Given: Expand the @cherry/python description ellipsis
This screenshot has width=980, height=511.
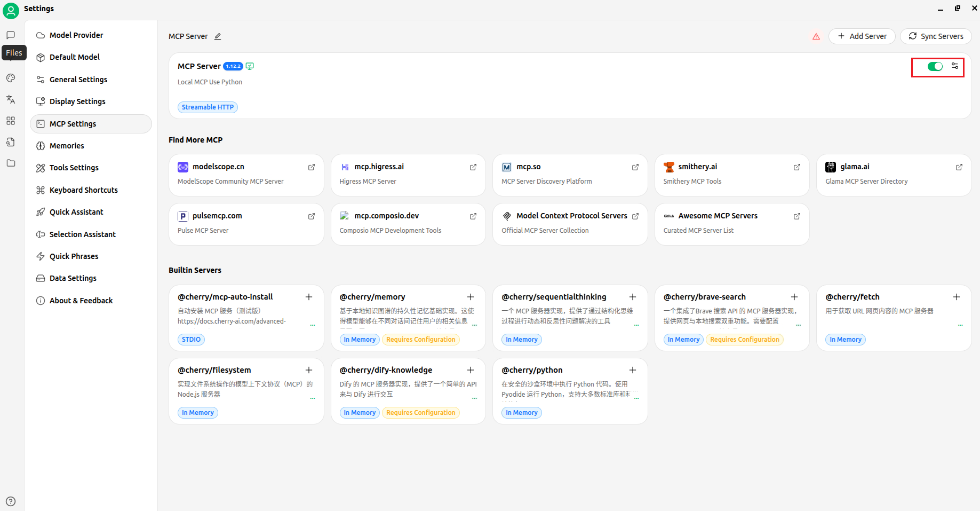Looking at the screenshot, I should [636, 398].
